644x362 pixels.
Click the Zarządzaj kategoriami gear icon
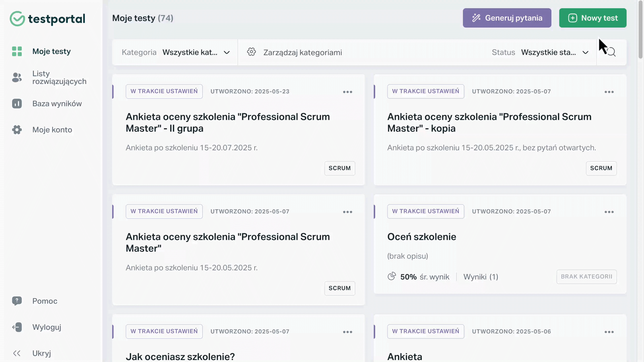[x=251, y=52]
